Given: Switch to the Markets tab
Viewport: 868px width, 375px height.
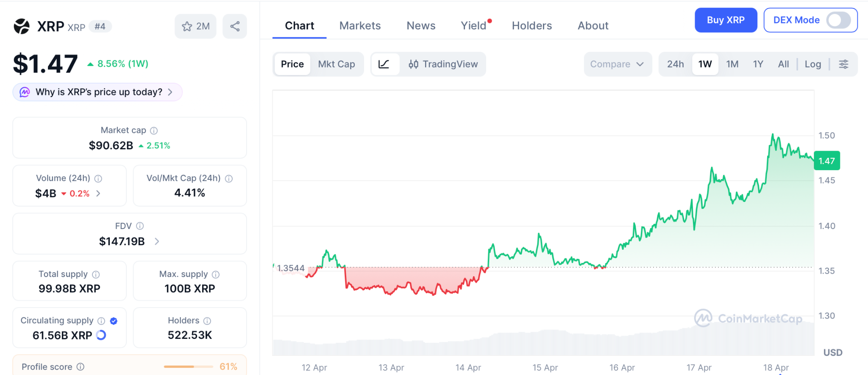Looking at the screenshot, I should [360, 26].
